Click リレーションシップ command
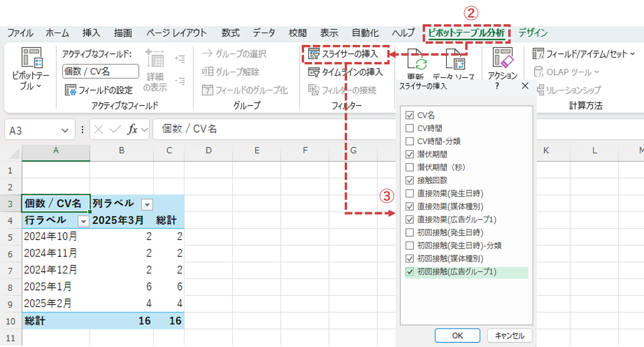The height and width of the screenshot is (347, 644). coord(569,90)
